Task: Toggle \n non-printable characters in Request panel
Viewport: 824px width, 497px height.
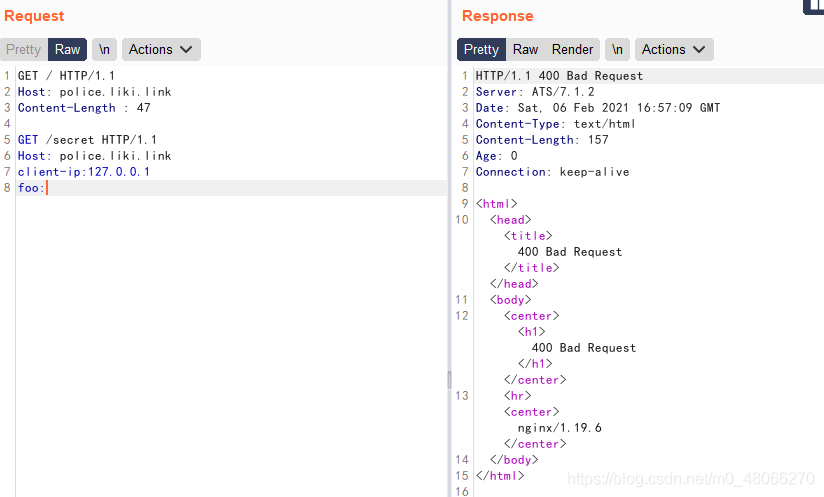Action: pos(104,49)
